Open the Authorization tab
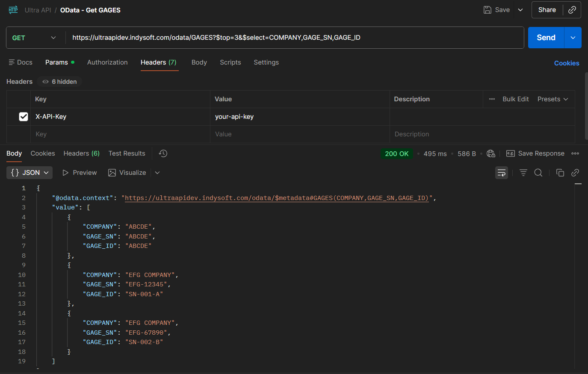588x374 pixels. (107, 62)
